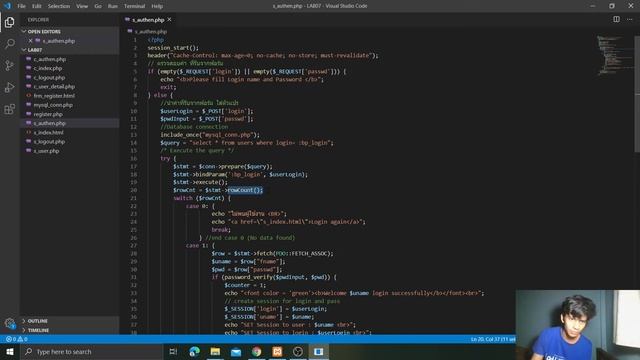Open the Terminal menu

(134, 6)
